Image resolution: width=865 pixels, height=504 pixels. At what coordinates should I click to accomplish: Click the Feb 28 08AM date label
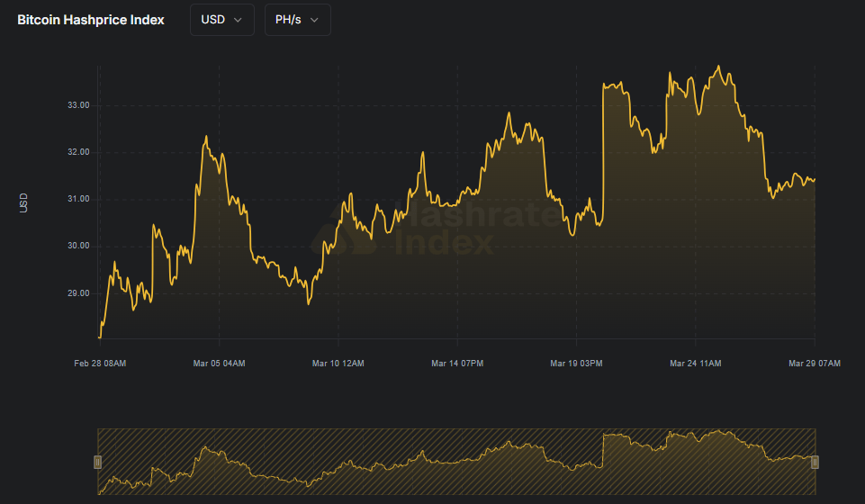point(100,364)
